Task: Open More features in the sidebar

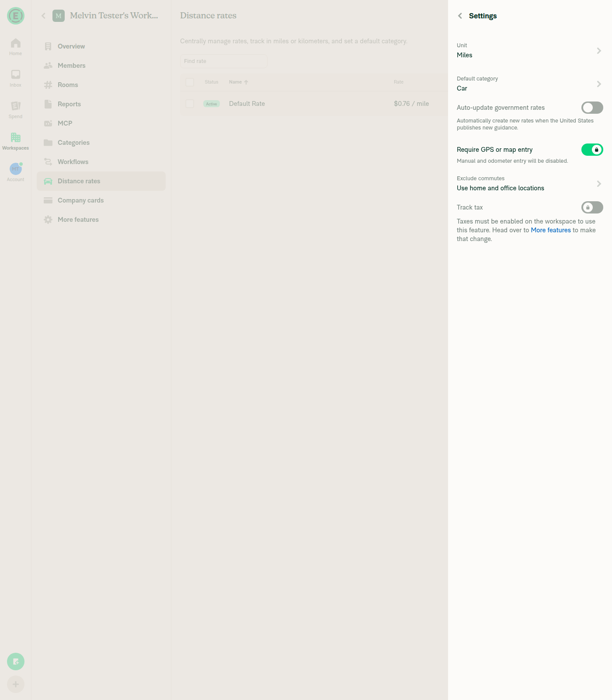Action: (101, 220)
